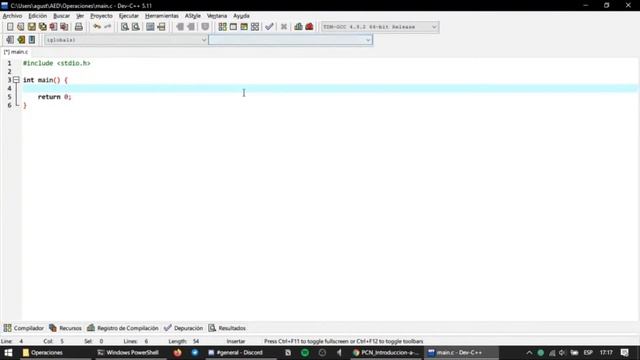Open Spotify from the taskbar

pos(305,353)
